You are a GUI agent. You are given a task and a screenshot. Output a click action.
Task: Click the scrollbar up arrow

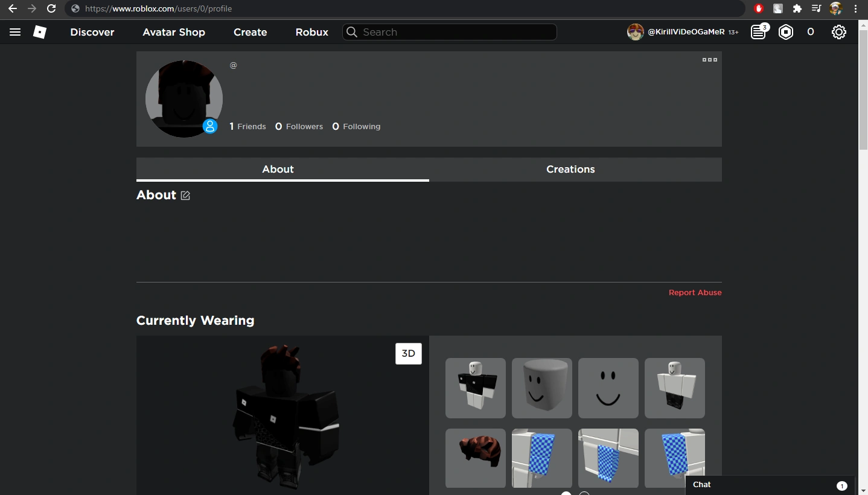tap(863, 24)
